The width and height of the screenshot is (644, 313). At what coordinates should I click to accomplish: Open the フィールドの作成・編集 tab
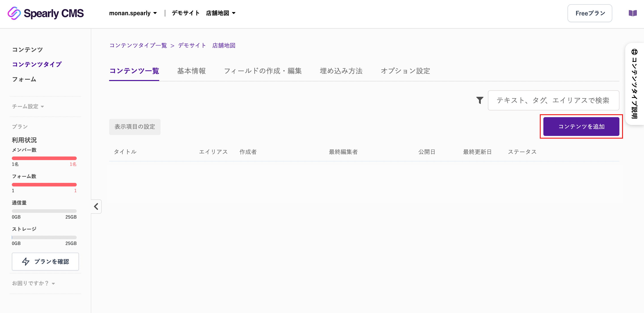coord(263,71)
